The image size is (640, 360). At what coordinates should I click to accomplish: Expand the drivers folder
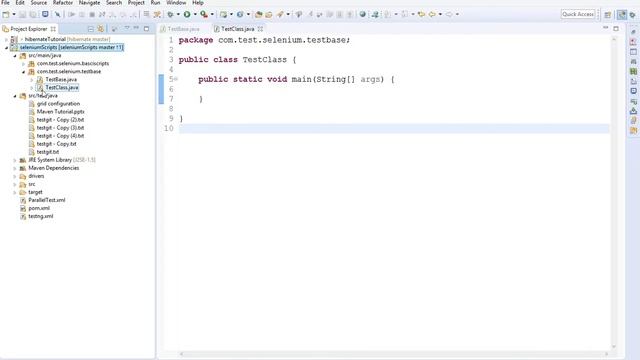click(15, 176)
